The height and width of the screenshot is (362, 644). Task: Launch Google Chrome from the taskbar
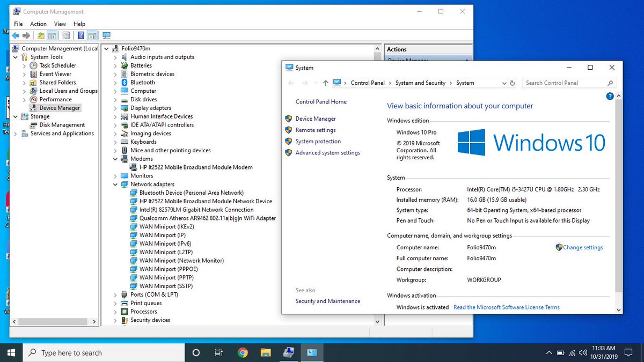(243, 352)
